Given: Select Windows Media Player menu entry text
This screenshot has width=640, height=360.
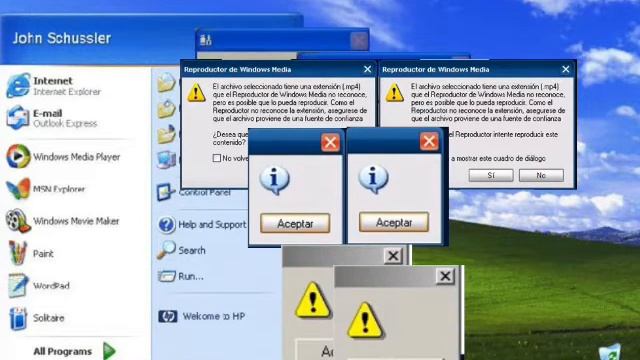Looking at the screenshot, I should tap(76, 157).
